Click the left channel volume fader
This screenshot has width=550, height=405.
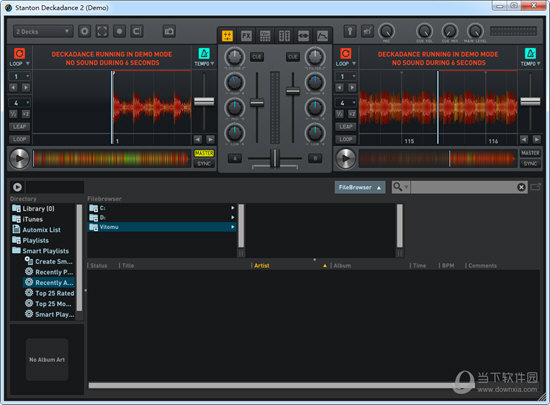tap(257, 103)
